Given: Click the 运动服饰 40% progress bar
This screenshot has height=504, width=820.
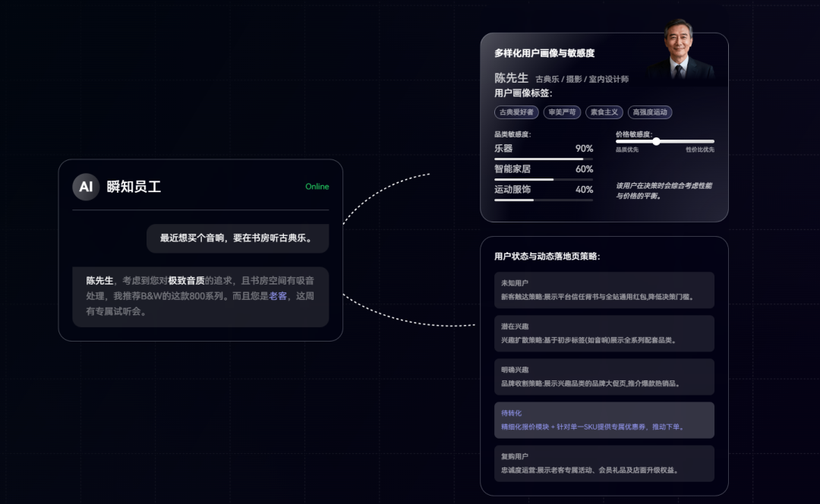Looking at the screenshot, I should point(544,200).
